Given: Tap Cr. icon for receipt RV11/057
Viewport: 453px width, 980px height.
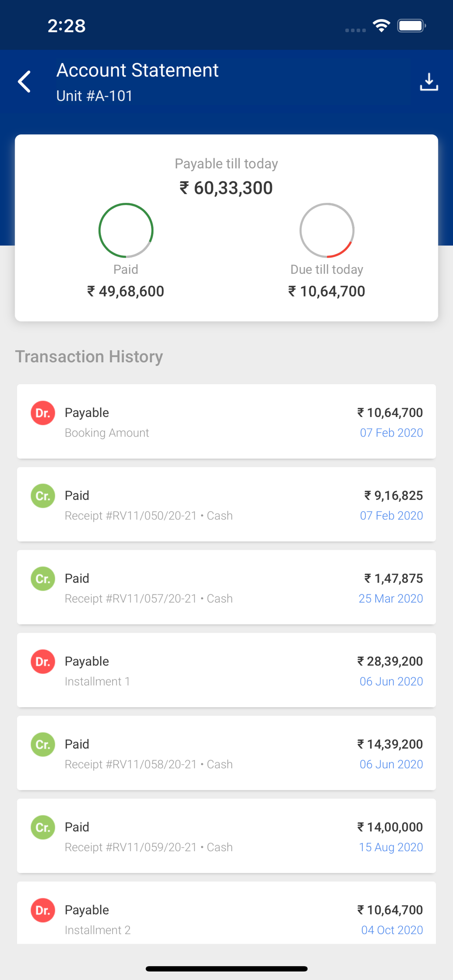Looking at the screenshot, I should [x=43, y=578].
